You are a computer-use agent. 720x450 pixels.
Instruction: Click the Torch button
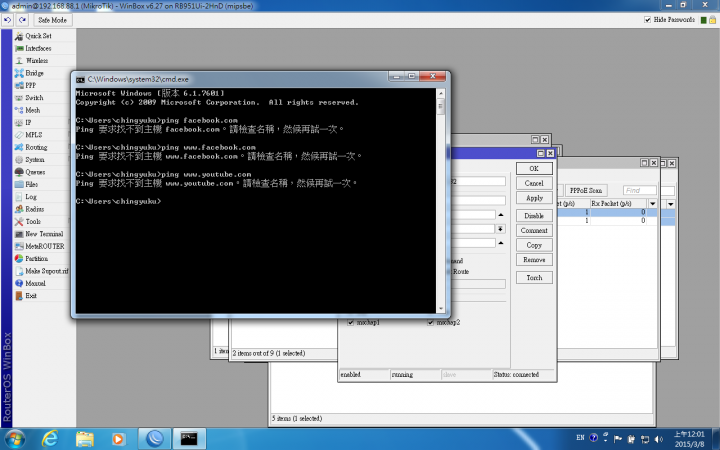click(534, 278)
